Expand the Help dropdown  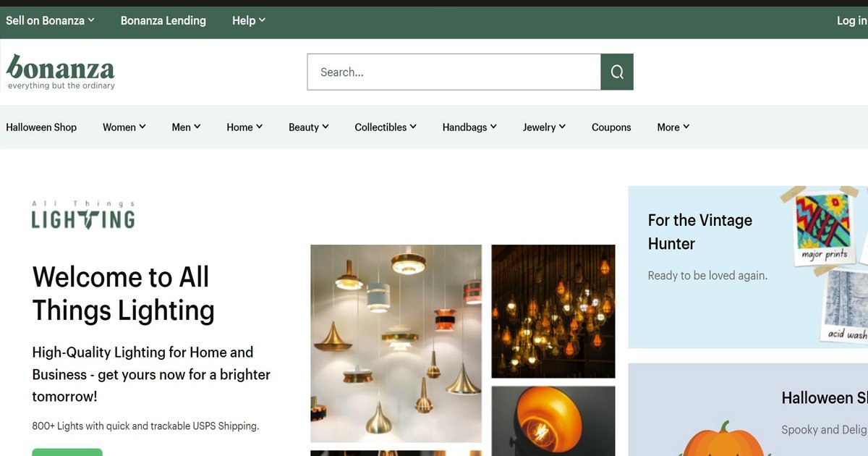point(249,20)
